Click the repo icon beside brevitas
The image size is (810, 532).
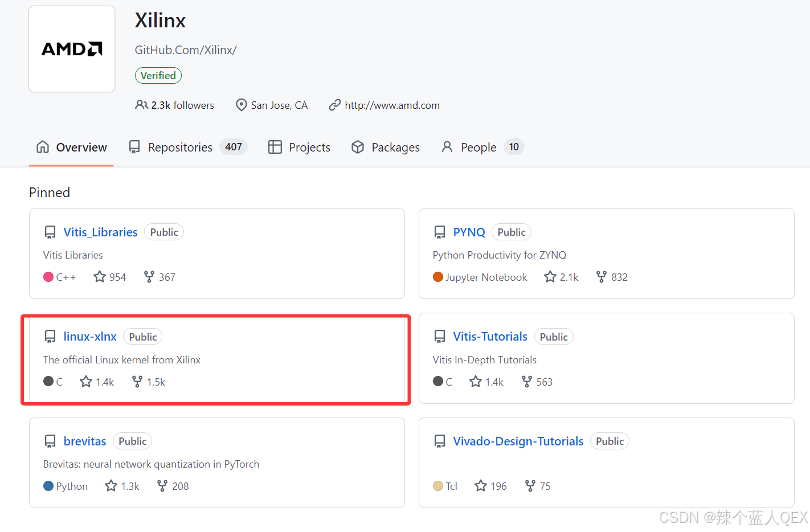pos(50,441)
